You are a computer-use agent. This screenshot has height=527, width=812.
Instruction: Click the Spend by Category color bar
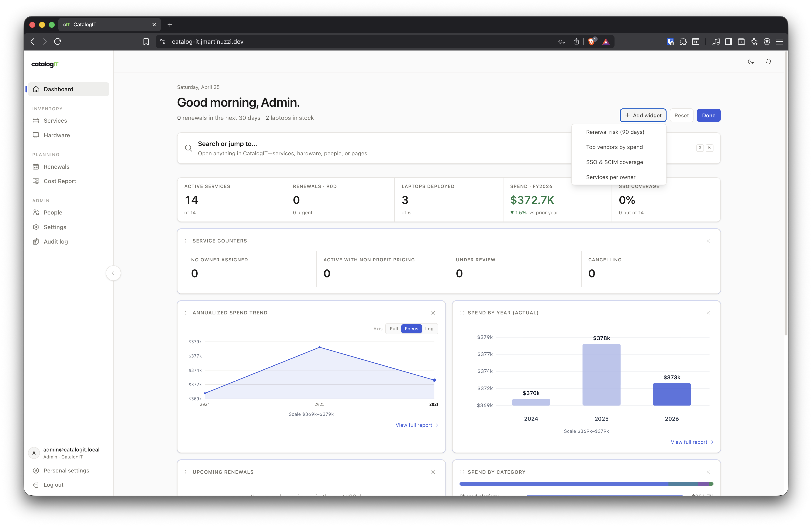586,484
